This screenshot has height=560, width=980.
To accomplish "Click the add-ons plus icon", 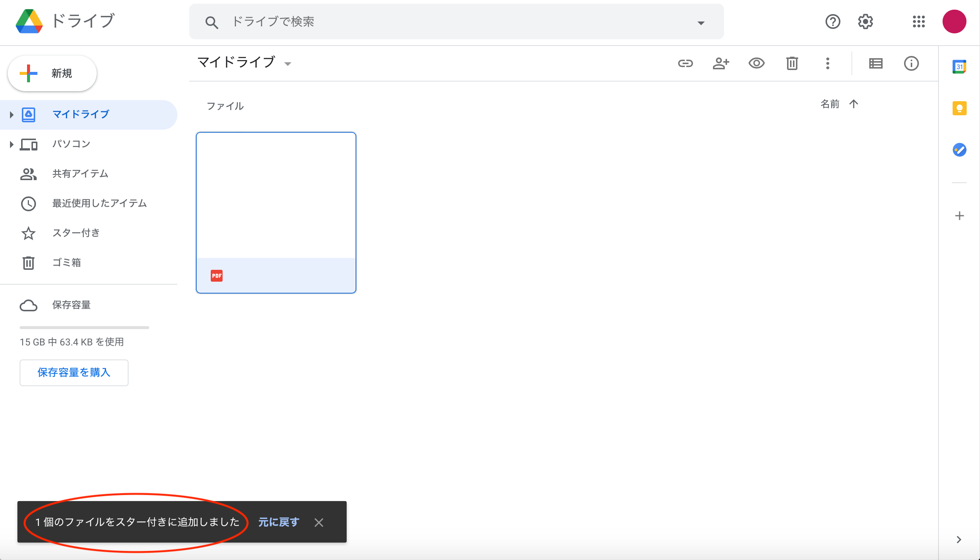I will (x=959, y=216).
